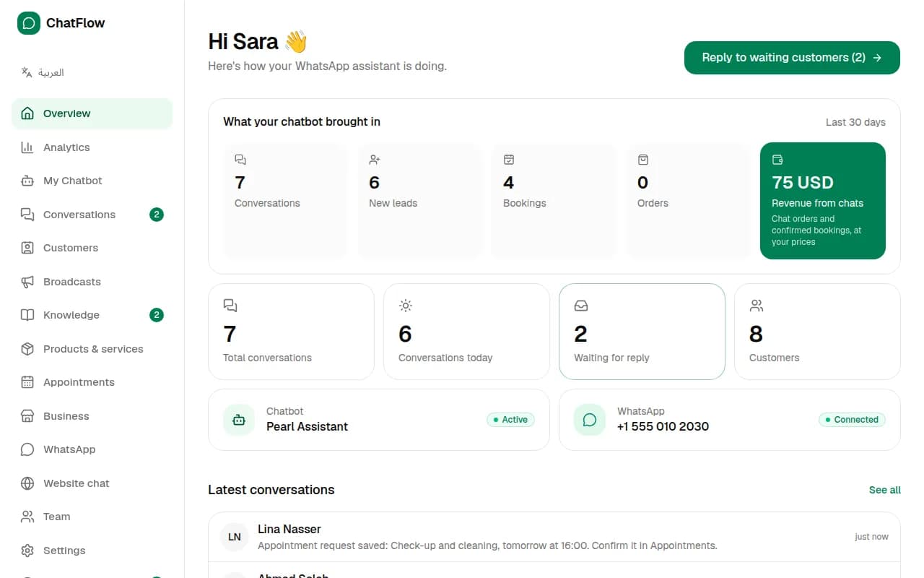The height and width of the screenshot is (578, 924).
Task: Click the LN avatar
Action: [x=235, y=537]
